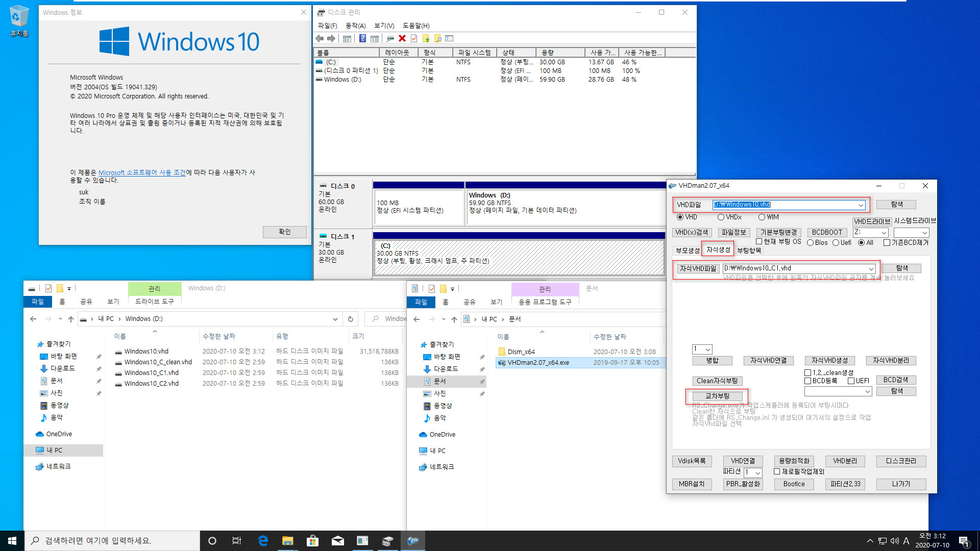Click the folder with magnifier icon
980x551 pixels.
pos(437,39)
